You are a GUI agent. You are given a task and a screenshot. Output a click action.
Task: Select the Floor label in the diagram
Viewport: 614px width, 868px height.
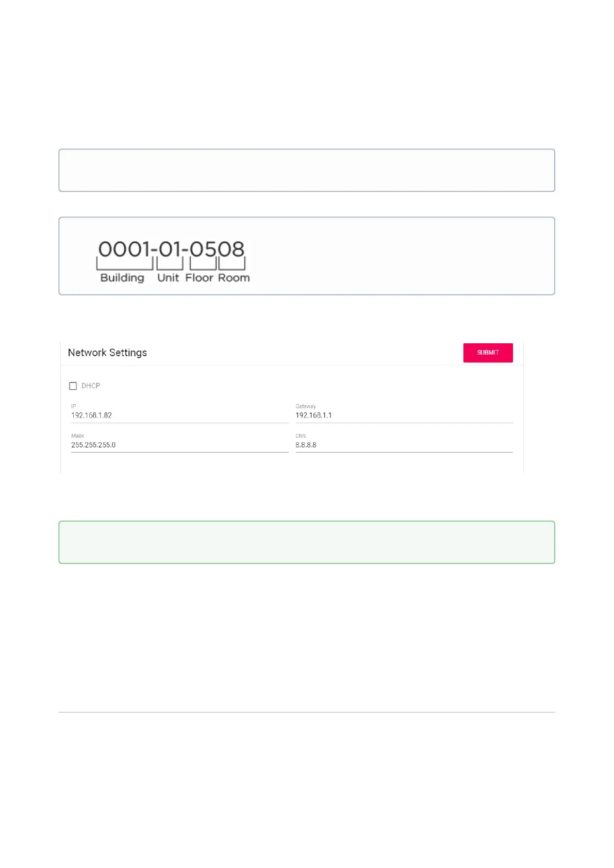coord(199,278)
